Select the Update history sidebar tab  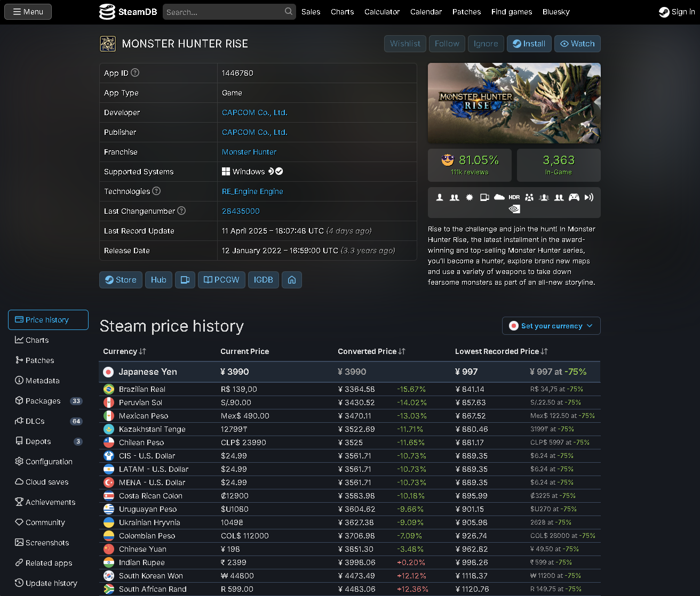[x=48, y=583]
